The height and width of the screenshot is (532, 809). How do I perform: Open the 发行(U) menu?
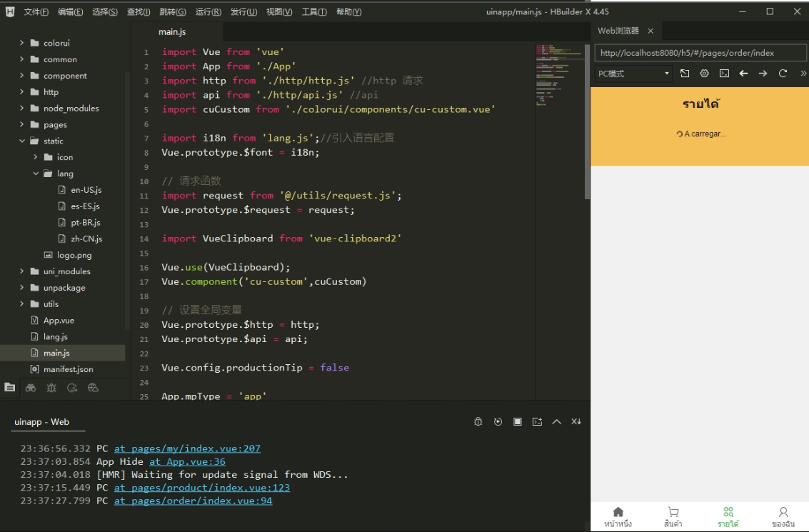(x=243, y=12)
